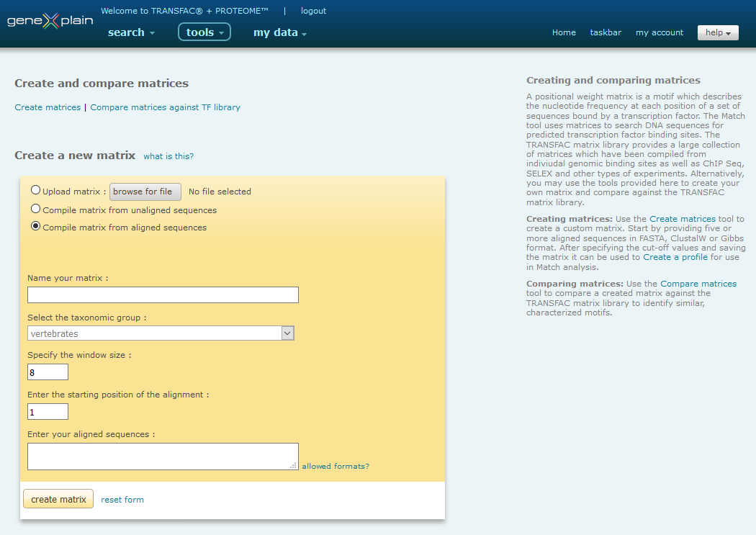Open the allowed formats help link
Image resolution: width=756 pixels, height=535 pixels.
pyautogui.click(x=336, y=466)
